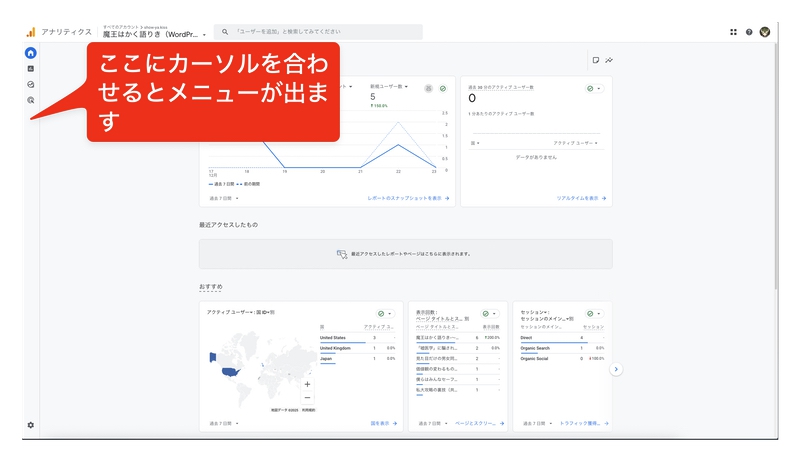The image size is (800, 462).
Task: Open the ページとスクリーン link
Action: tap(480, 424)
